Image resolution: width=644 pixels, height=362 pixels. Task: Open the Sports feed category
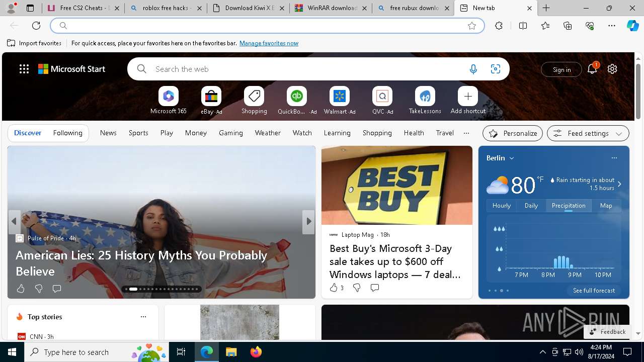[138, 133]
